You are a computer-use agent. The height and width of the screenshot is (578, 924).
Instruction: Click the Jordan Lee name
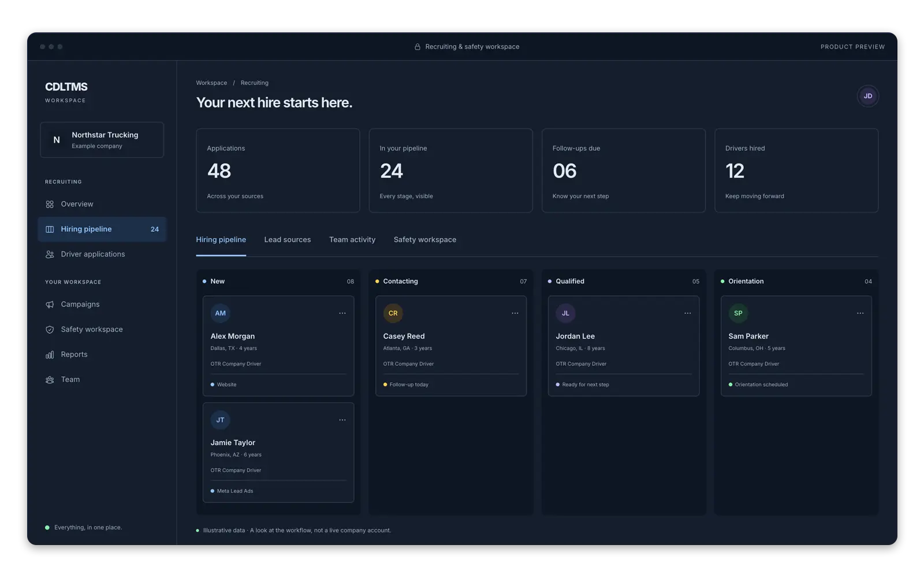coord(575,336)
